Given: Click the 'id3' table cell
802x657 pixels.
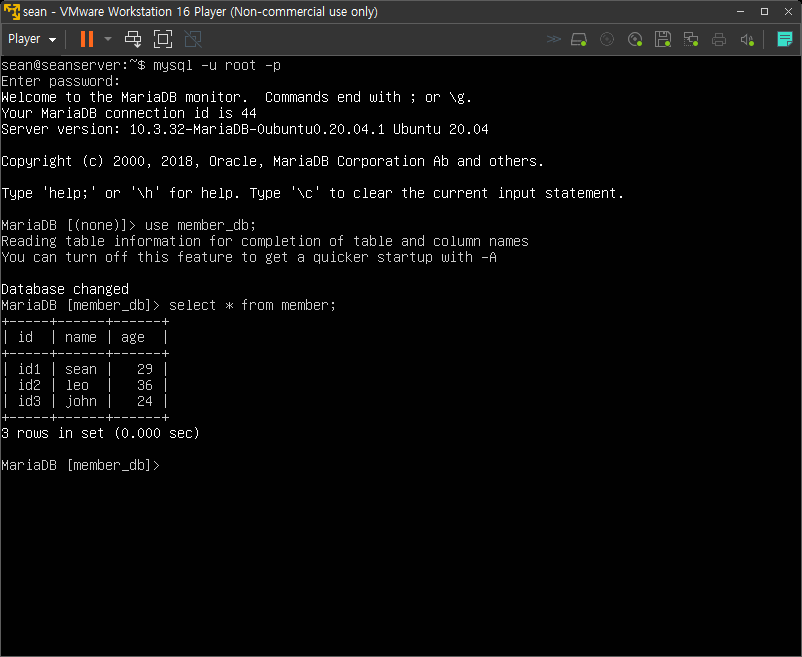Looking at the screenshot, I should click(29, 401).
